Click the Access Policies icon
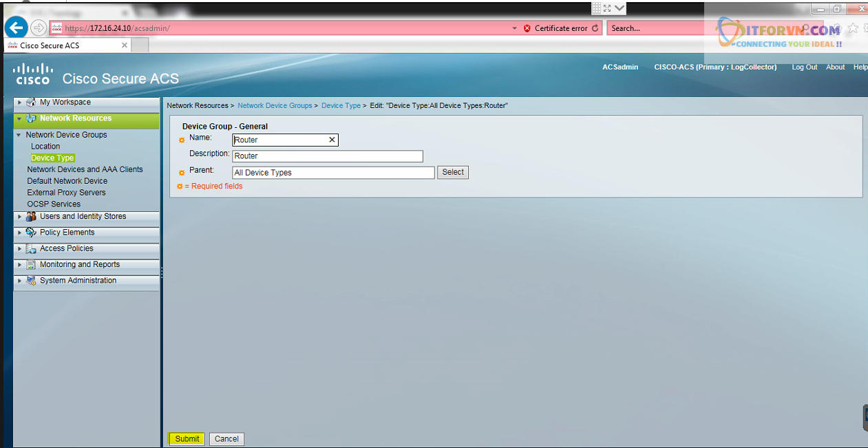Viewport: 868px width, 448px height. (31, 249)
